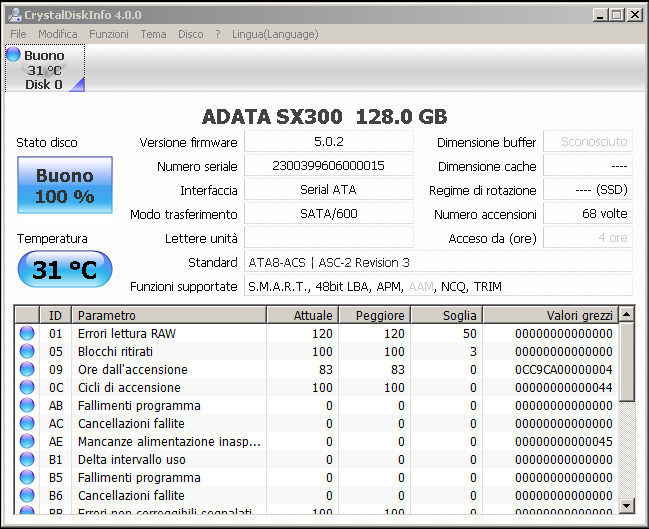Click raw value 00000000000044
Viewport: 649px width, 529px height.
coord(563,387)
